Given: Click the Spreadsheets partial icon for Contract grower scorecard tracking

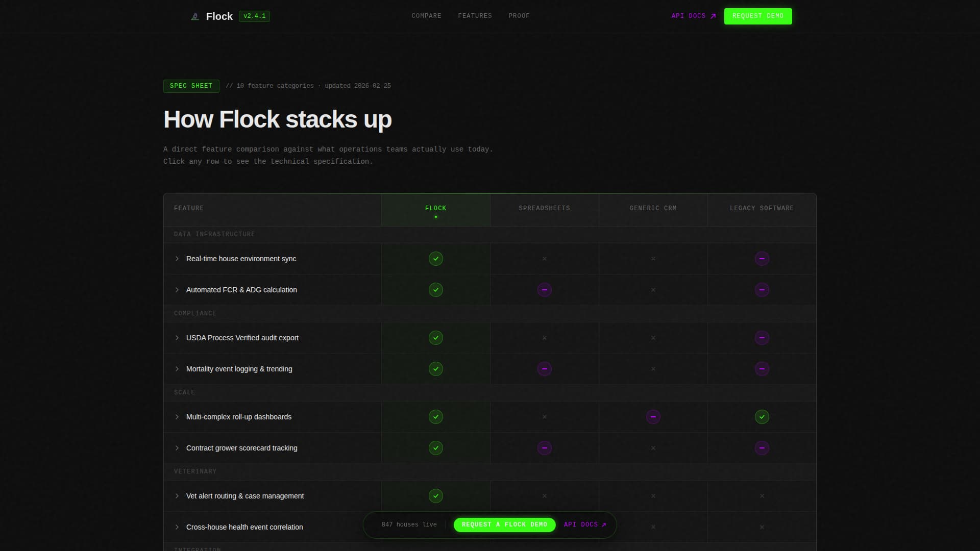Looking at the screenshot, I should (x=544, y=448).
